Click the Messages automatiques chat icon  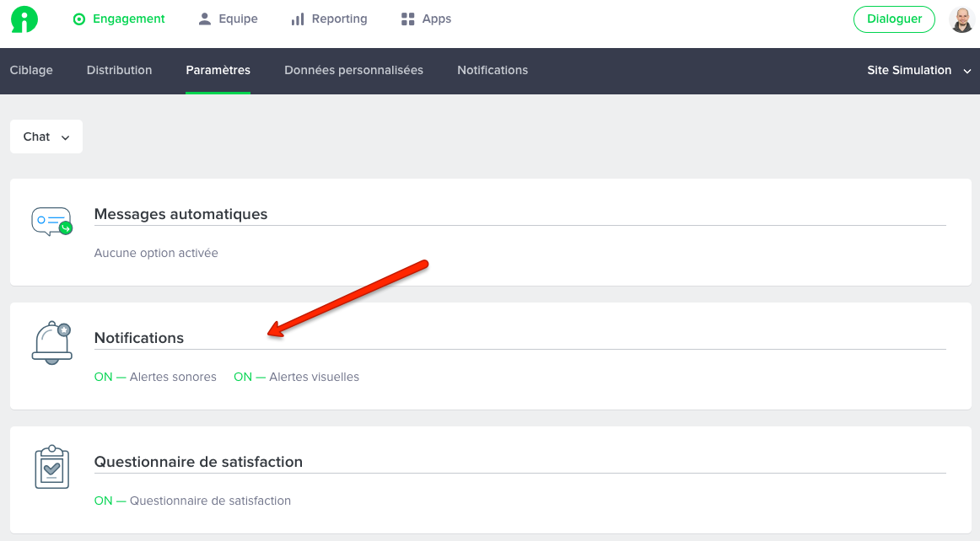52,221
